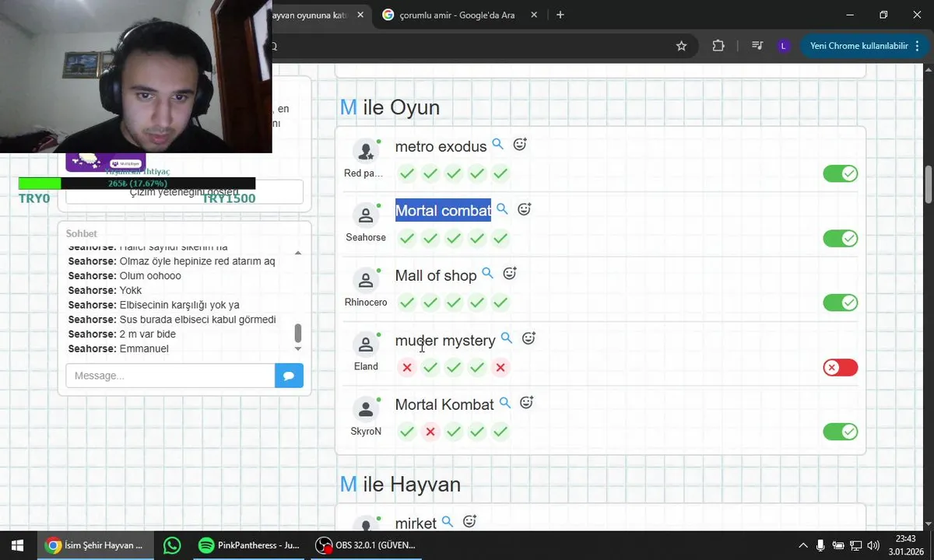The height and width of the screenshot is (560, 934).
Task: Search 'Mortal Kombat' with magnifier icon
Action: pyautogui.click(x=505, y=403)
